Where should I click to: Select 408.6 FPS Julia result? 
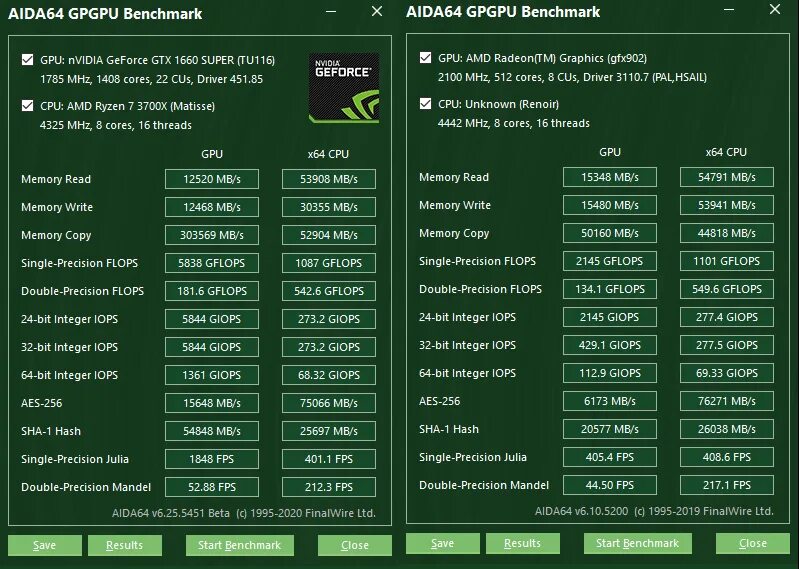[727, 457]
